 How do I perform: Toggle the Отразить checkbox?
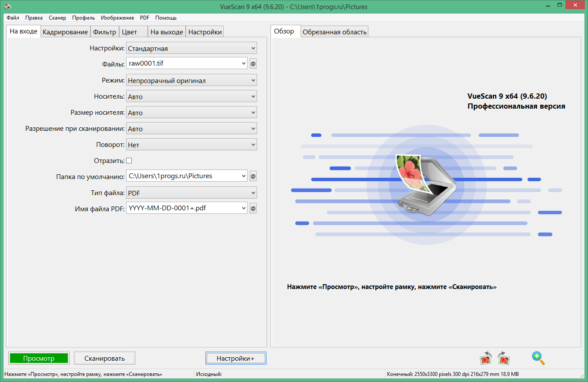[x=129, y=160]
